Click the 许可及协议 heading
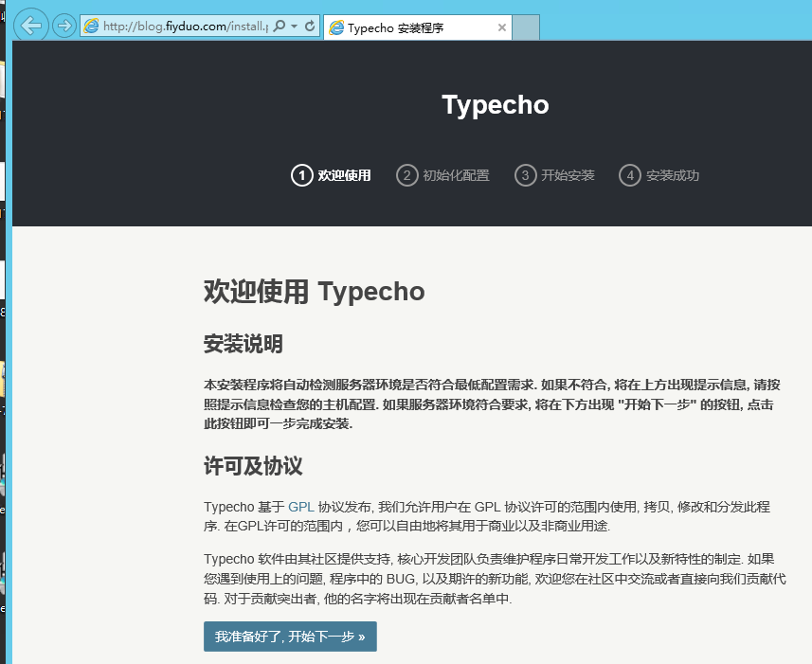Screen dimensions: 812x664 pyautogui.click(x=253, y=466)
